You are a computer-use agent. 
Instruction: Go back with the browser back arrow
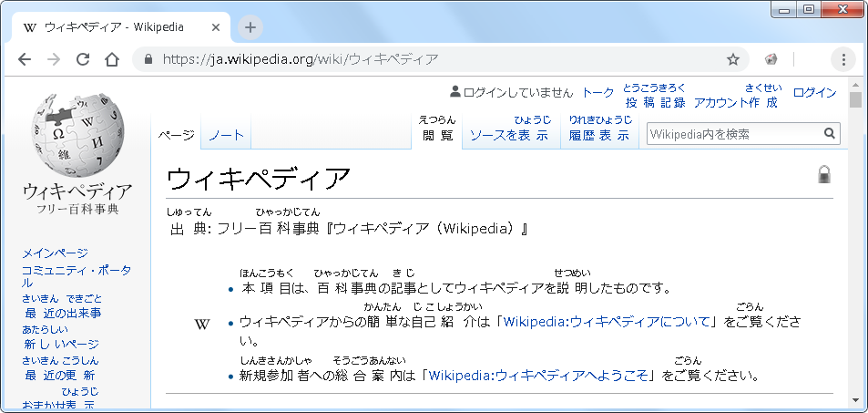coord(25,59)
